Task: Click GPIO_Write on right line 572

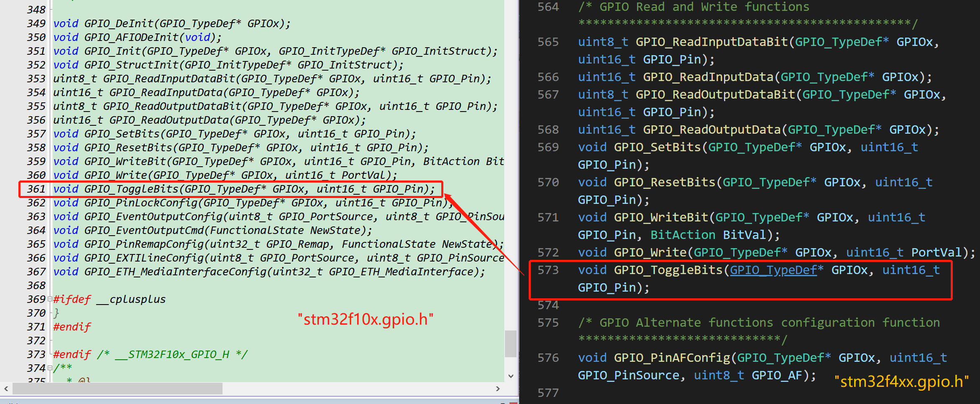Action: click(650, 252)
